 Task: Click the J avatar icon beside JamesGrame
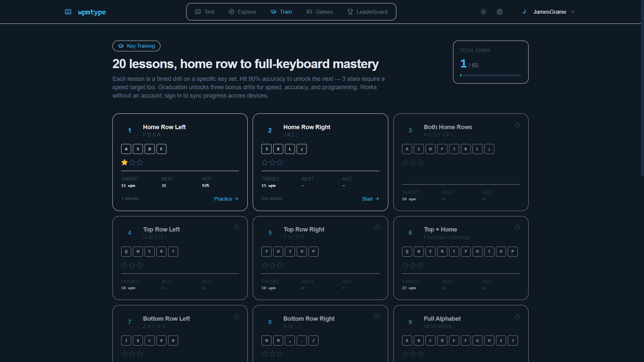coord(524,12)
